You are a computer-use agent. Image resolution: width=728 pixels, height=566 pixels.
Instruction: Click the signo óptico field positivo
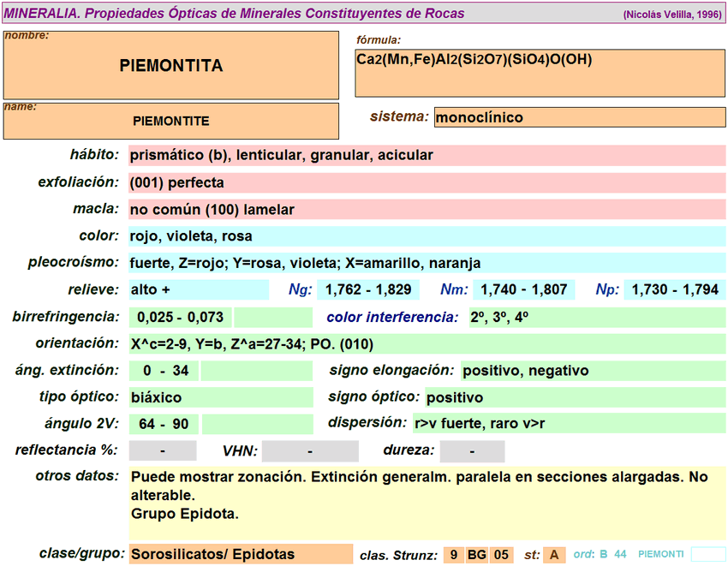[x=574, y=397]
